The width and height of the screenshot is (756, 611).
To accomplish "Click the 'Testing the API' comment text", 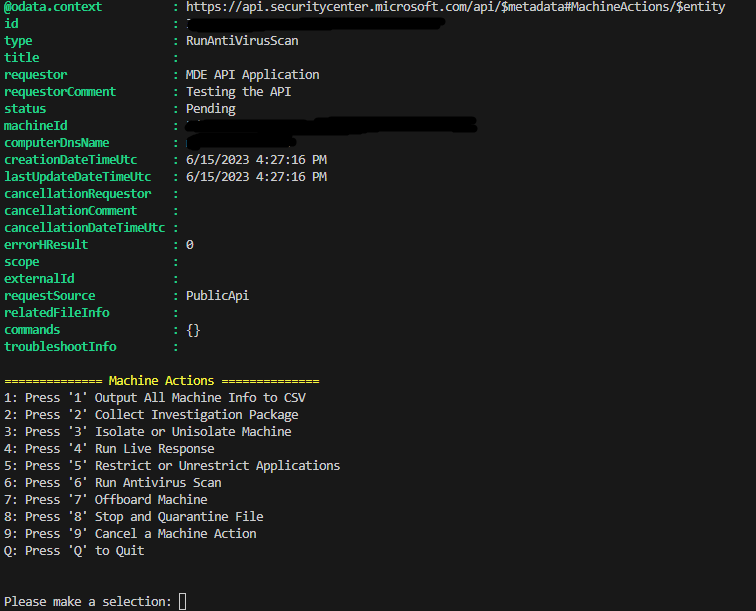I will [x=238, y=92].
